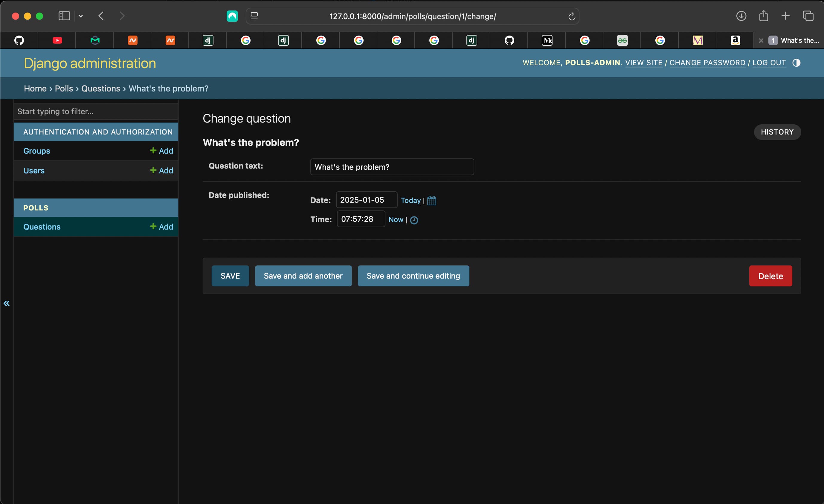Show the tab overview
Viewport: 824px width, 504px height.
point(808,16)
